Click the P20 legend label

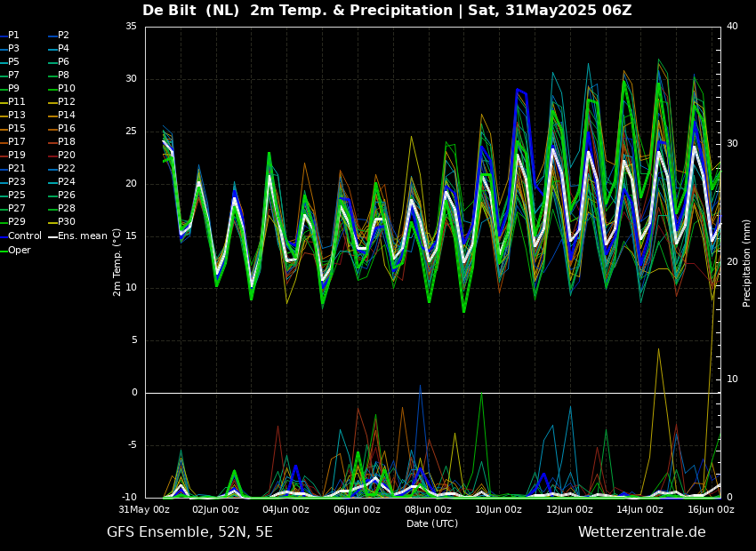click(x=67, y=156)
